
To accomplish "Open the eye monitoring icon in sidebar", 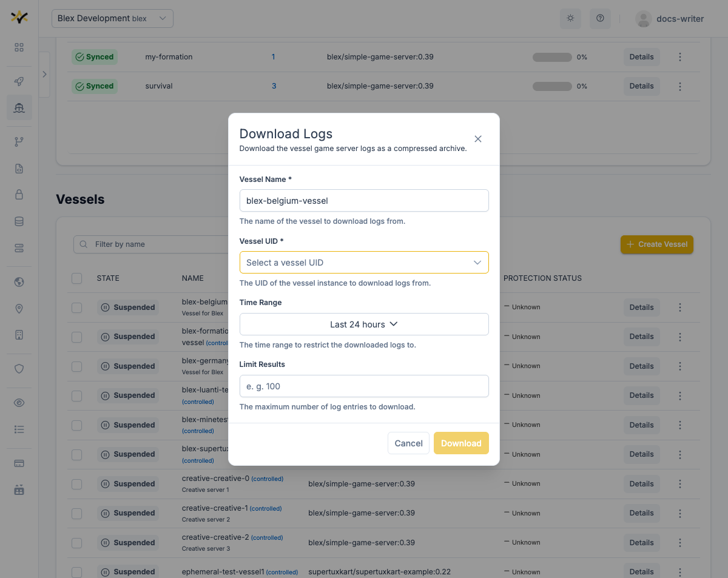I will 19,403.
